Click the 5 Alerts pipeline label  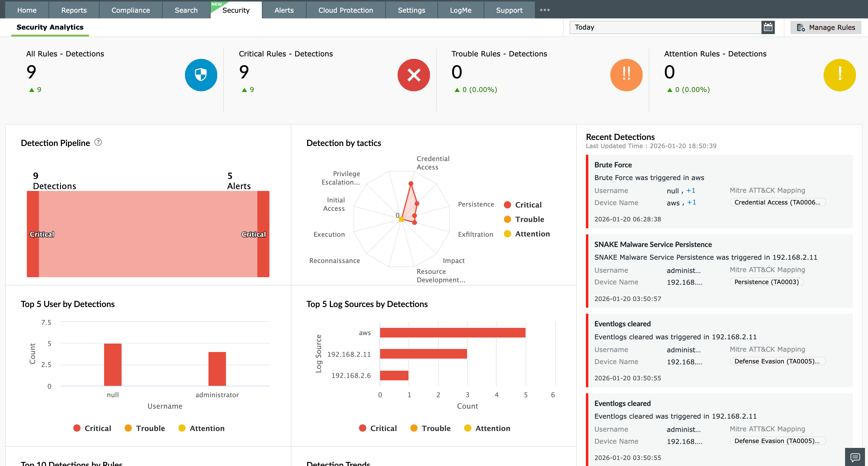point(239,181)
